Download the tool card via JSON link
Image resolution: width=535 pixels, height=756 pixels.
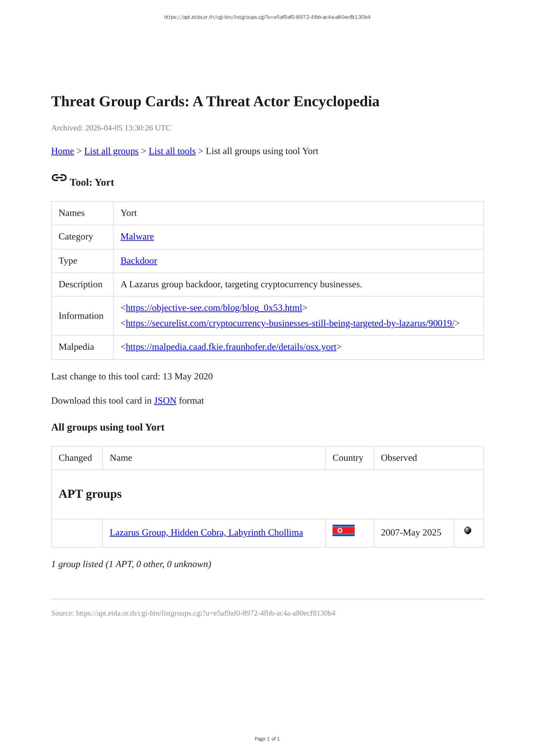(165, 400)
